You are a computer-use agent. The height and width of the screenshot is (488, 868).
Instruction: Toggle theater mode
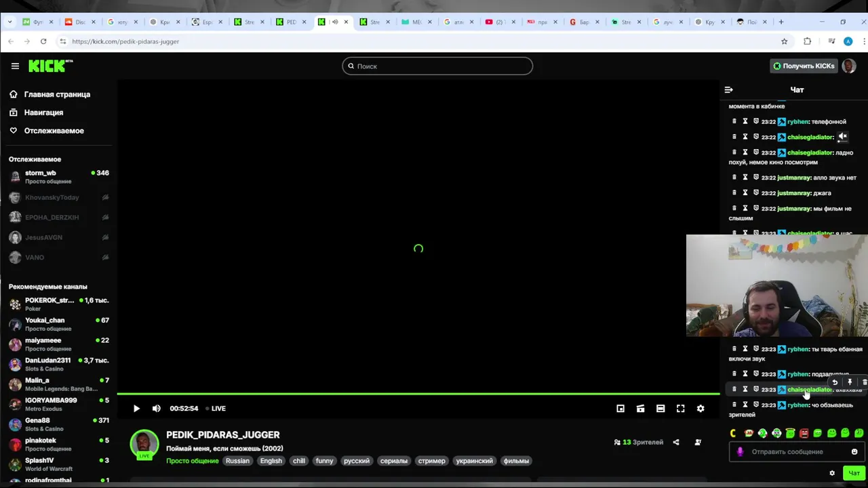[660, 409]
